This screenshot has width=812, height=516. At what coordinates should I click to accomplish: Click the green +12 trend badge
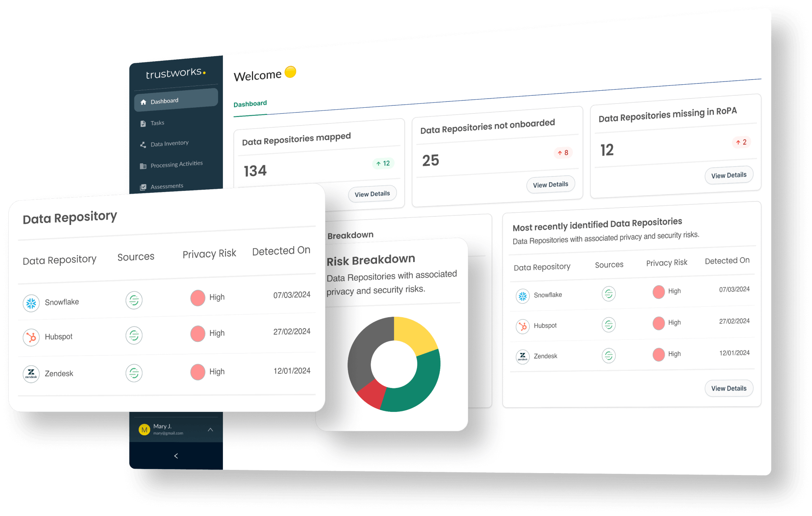383,163
